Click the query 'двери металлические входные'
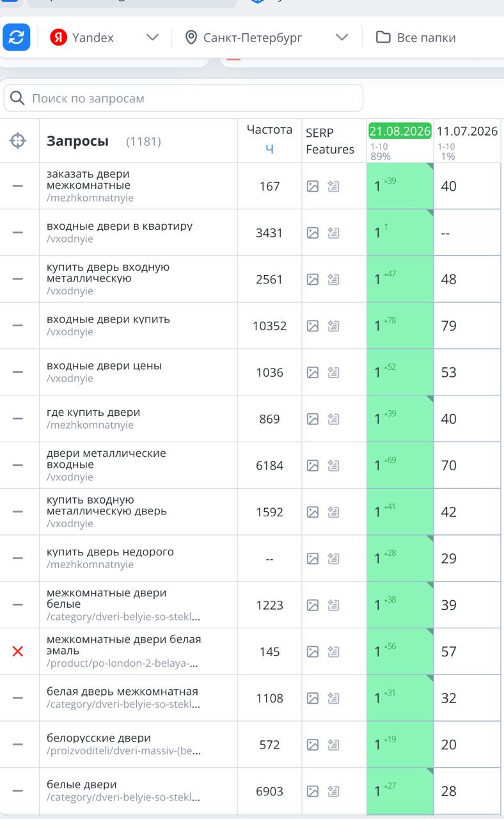The width and height of the screenshot is (504, 819). point(106,459)
